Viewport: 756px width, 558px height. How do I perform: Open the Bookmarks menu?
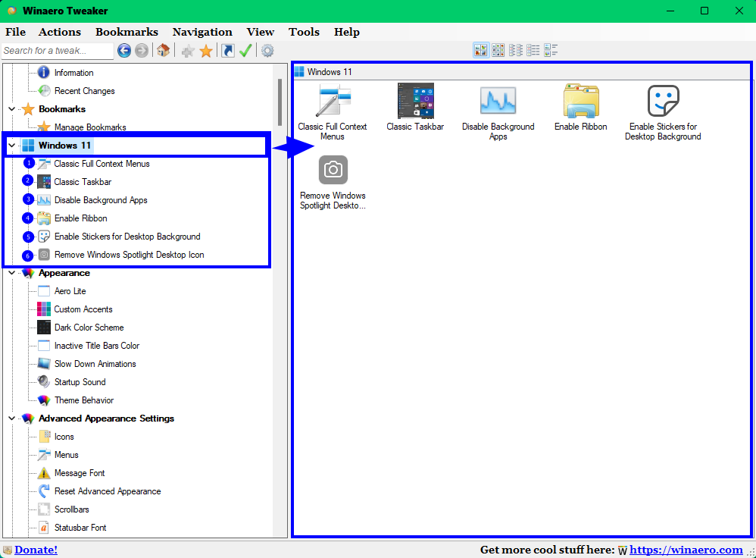(x=127, y=32)
